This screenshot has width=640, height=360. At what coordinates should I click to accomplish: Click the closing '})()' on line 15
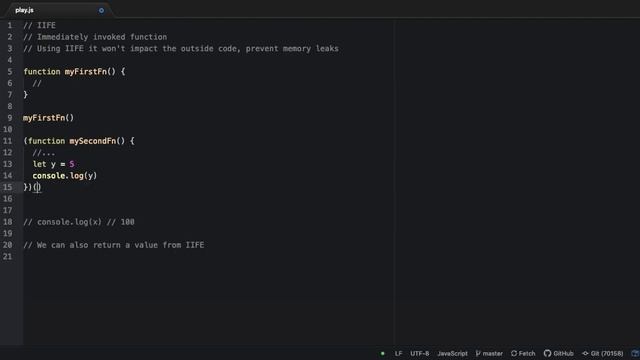tap(32, 187)
